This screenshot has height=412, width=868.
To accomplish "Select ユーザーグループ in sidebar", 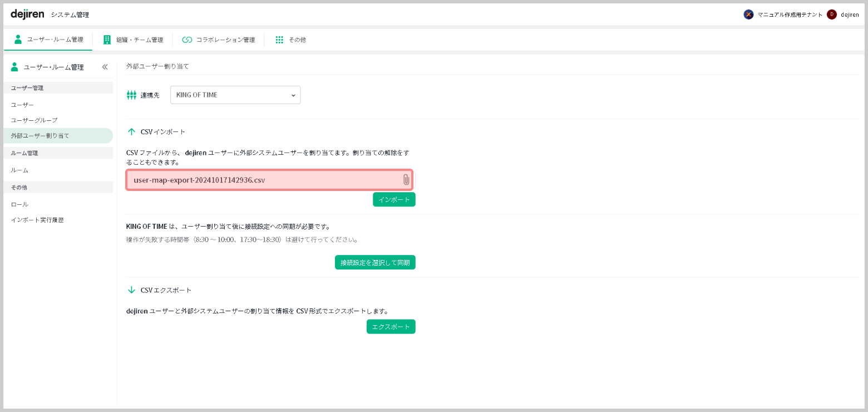I will click(x=34, y=120).
